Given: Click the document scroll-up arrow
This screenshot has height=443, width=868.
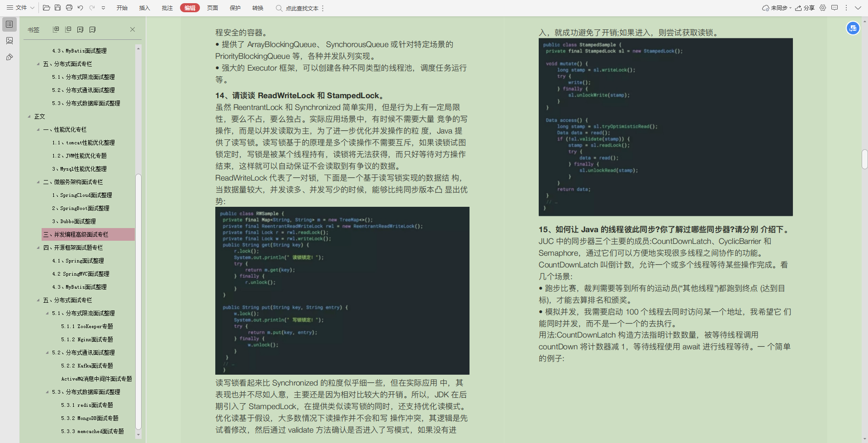Looking at the screenshot, I should coord(864,21).
